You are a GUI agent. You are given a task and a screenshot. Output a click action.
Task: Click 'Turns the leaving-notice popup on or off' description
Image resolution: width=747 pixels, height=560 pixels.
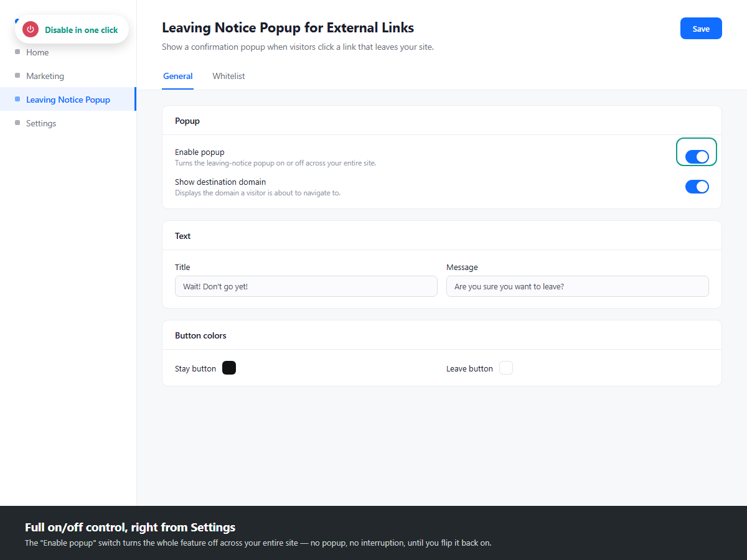coord(276,163)
